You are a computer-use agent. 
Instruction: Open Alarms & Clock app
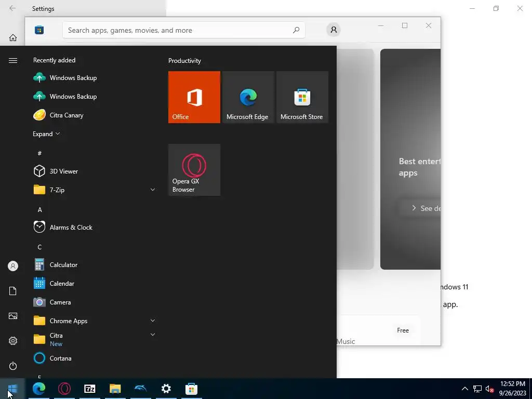94,228
